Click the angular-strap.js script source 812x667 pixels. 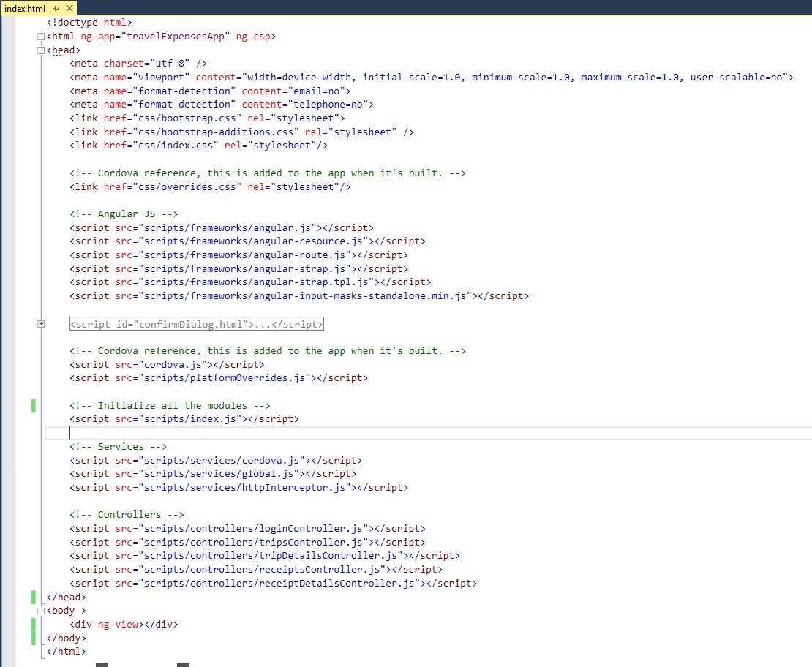point(244,268)
